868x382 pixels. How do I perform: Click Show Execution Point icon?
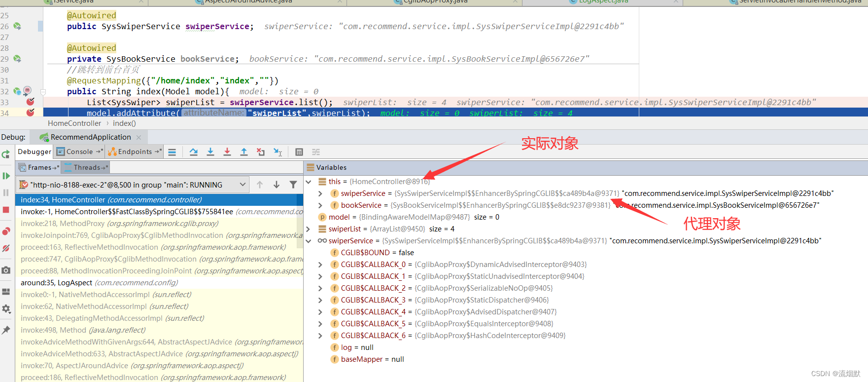click(x=172, y=152)
